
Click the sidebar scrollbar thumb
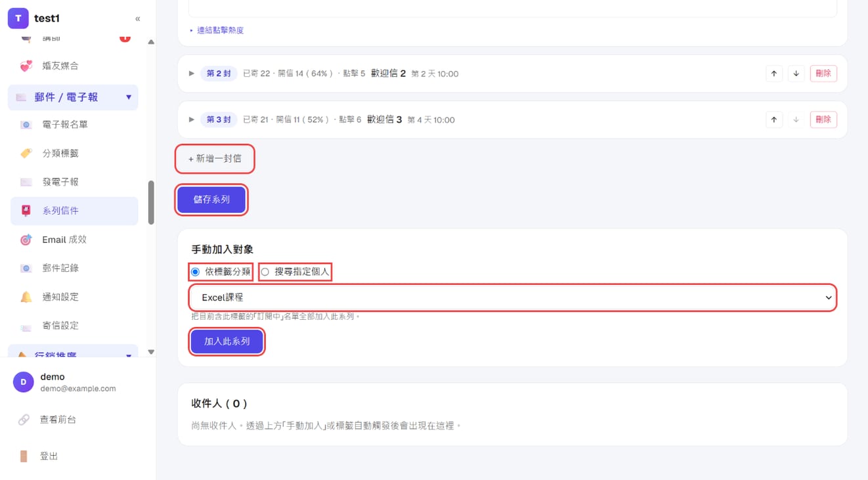coord(151,203)
